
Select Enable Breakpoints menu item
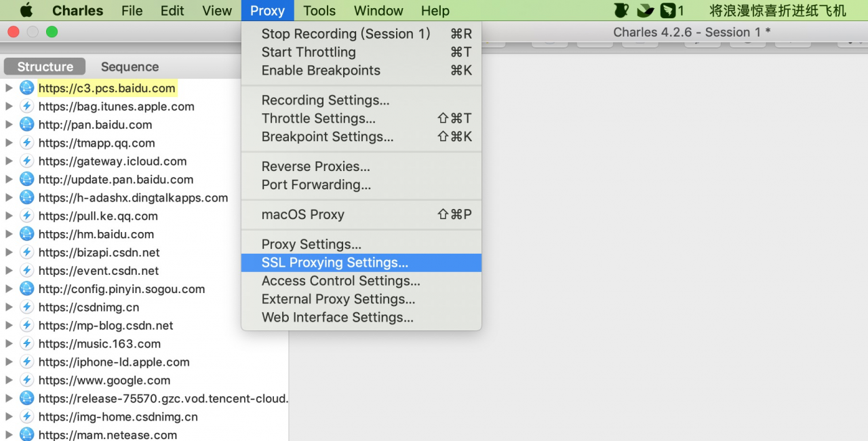361,70
